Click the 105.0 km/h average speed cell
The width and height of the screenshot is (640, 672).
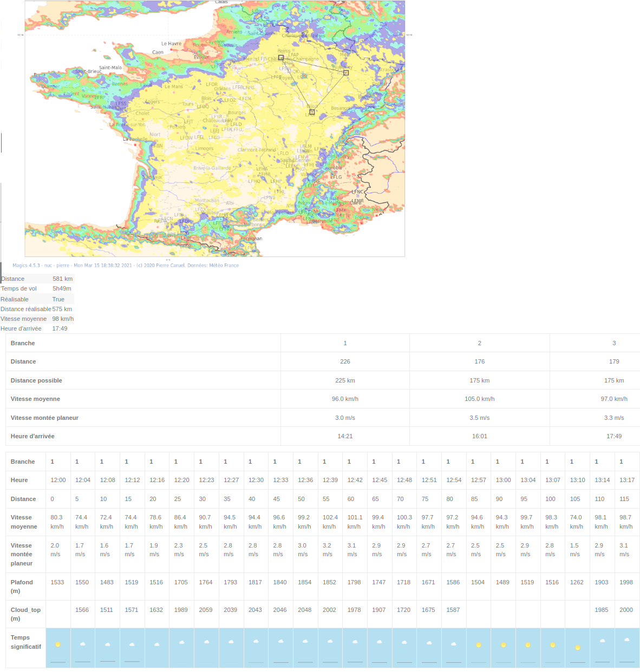coord(479,399)
